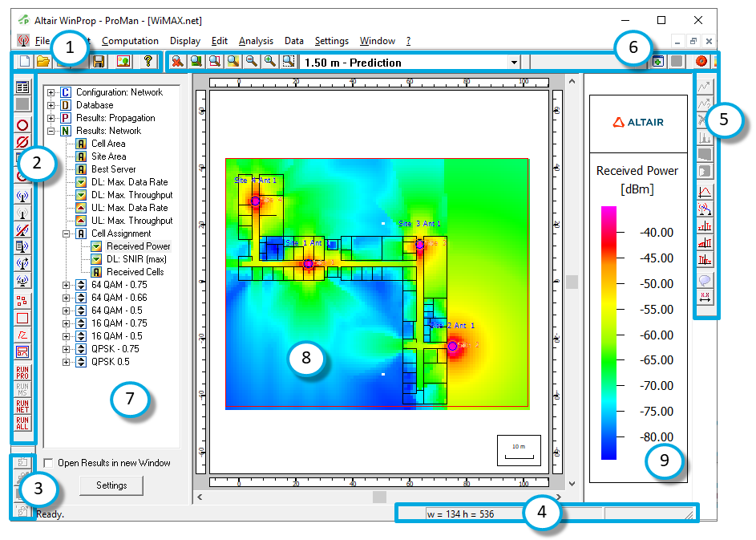Expand the 64 QAM - 0.75 node

coord(67,285)
